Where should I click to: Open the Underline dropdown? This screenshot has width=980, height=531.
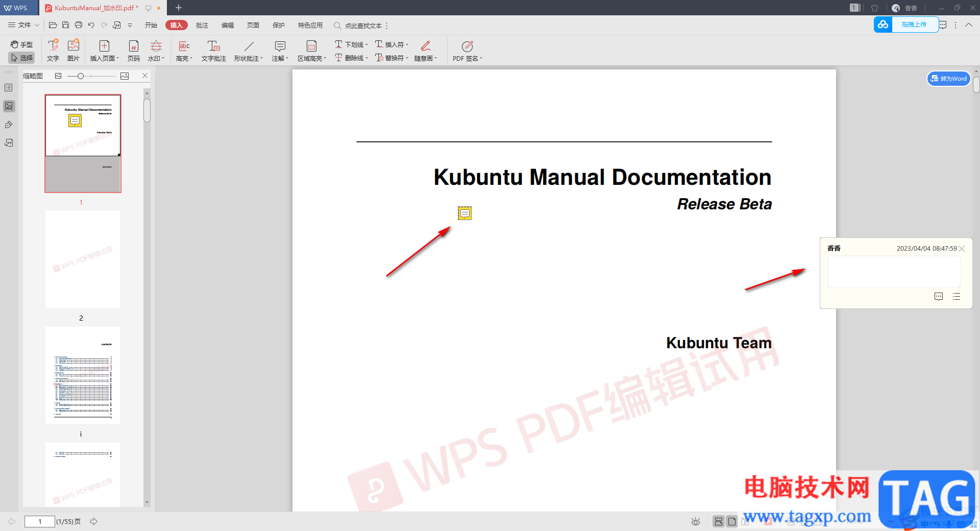(351, 44)
